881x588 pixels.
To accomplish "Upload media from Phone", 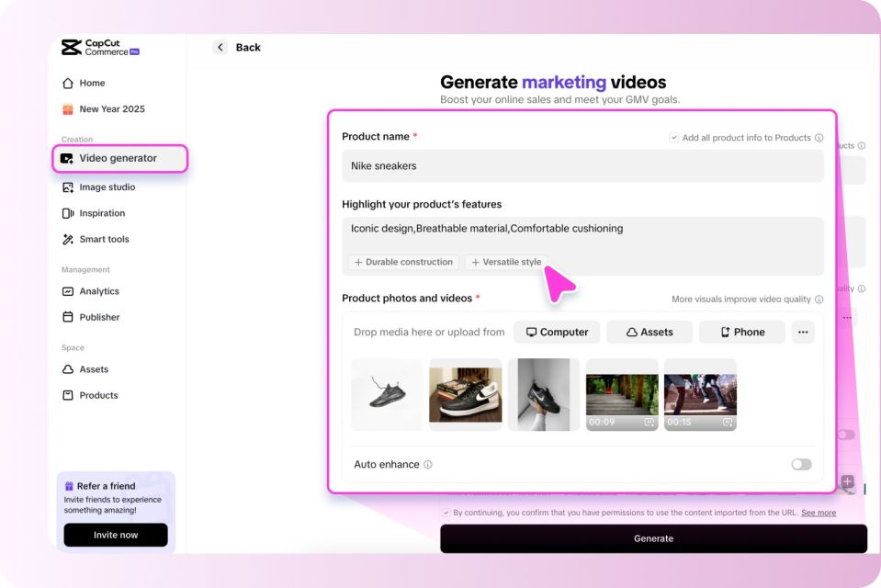I will click(x=740, y=332).
